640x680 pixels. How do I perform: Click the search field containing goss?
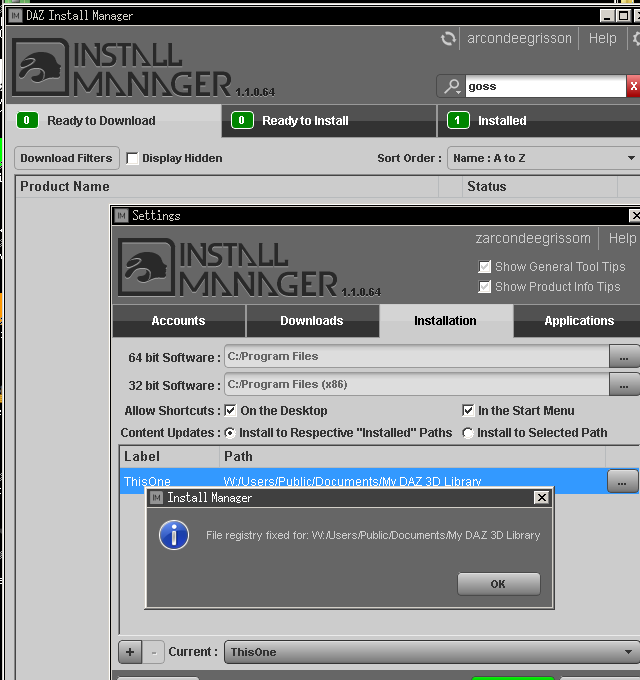(x=545, y=86)
